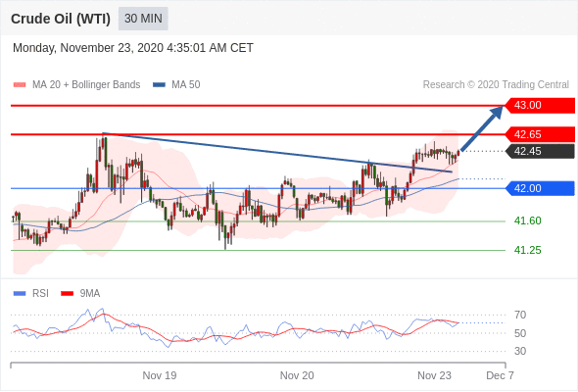Click the blue descending trendline on chart

coord(277,152)
